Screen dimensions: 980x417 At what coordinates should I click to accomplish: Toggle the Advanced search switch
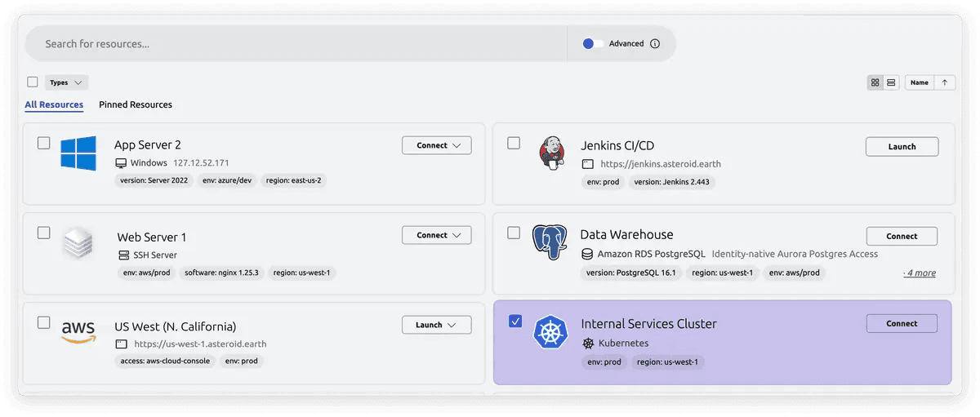click(593, 44)
